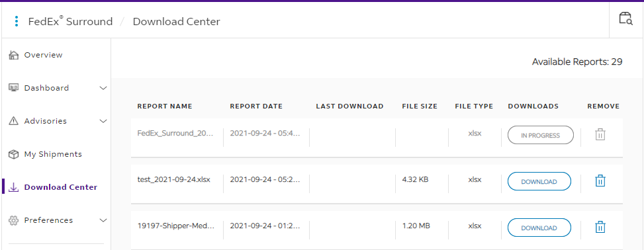Select the 19197-Shipper-Med... report name
The width and height of the screenshot is (644, 250).
[176, 226]
